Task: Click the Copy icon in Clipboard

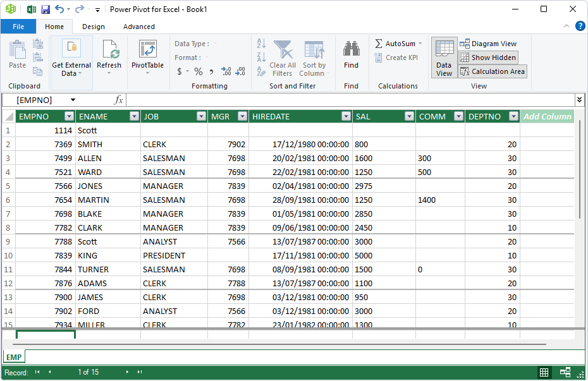Action: pos(38,71)
